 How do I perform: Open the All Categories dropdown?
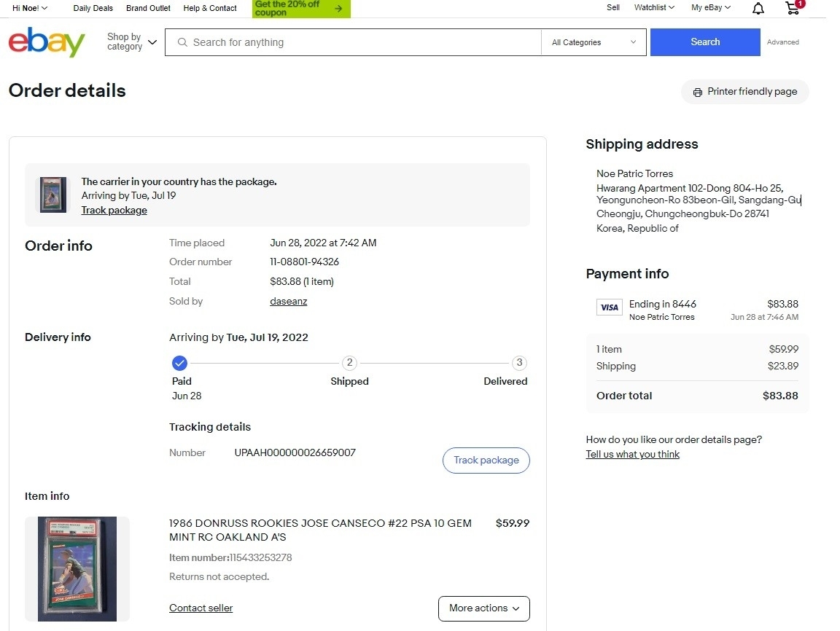tap(594, 42)
